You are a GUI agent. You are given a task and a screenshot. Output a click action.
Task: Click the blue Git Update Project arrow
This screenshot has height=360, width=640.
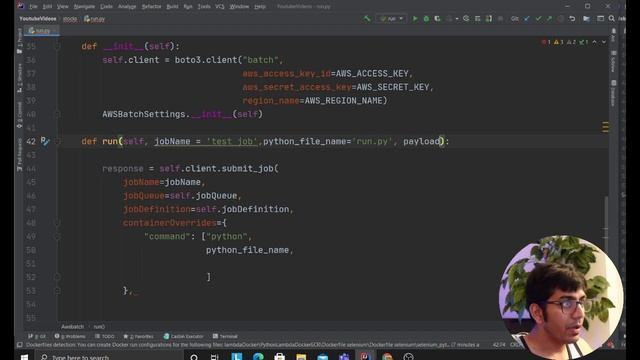[527, 19]
